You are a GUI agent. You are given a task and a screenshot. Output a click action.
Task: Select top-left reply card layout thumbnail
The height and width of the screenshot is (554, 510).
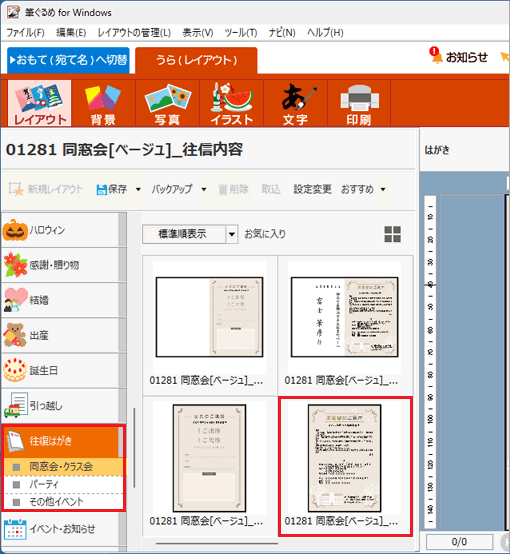click(210, 317)
